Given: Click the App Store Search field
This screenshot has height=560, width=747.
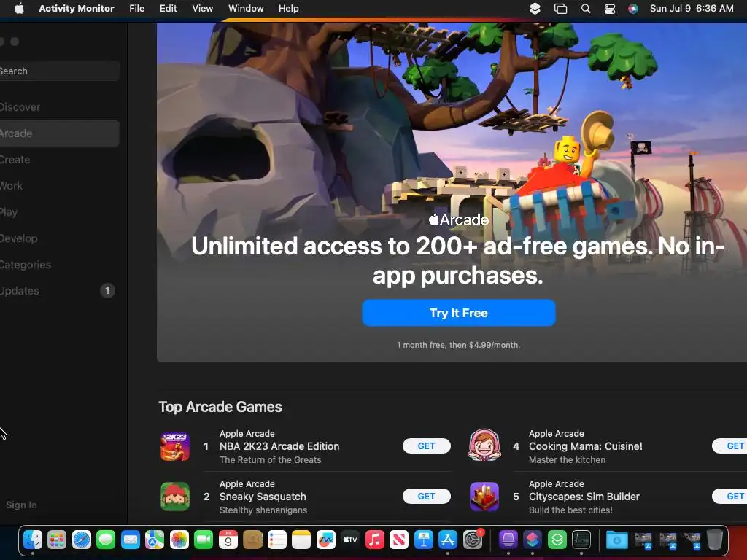Looking at the screenshot, I should (x=59, y=71).
